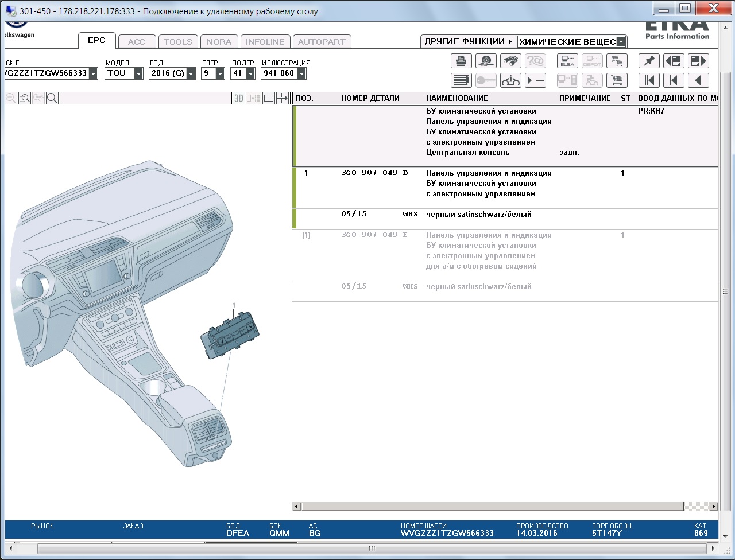This screenshot has height=560, width=735.
Task: Click the production date 14.03.2016
Action: pos(537,533)
